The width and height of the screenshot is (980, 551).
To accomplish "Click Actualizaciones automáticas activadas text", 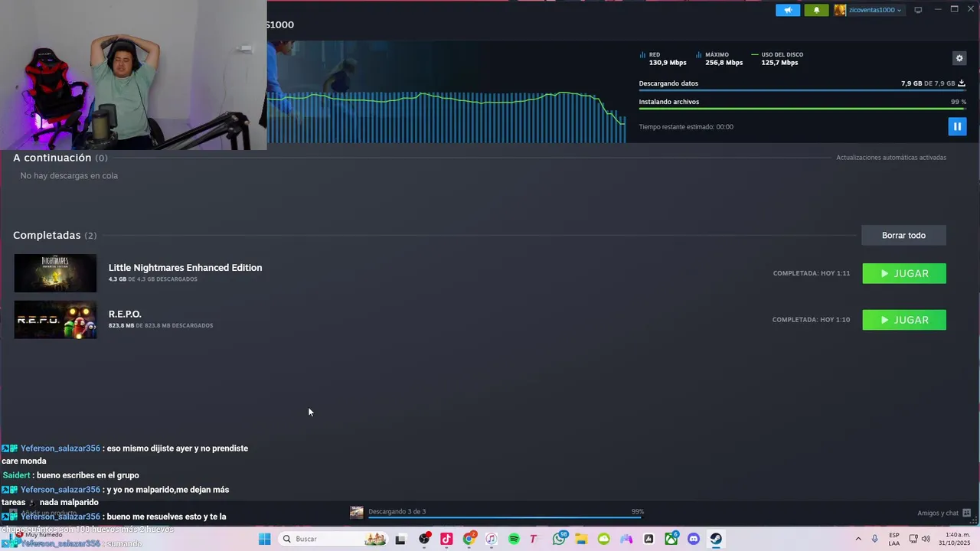I will (x=891, y=158).
